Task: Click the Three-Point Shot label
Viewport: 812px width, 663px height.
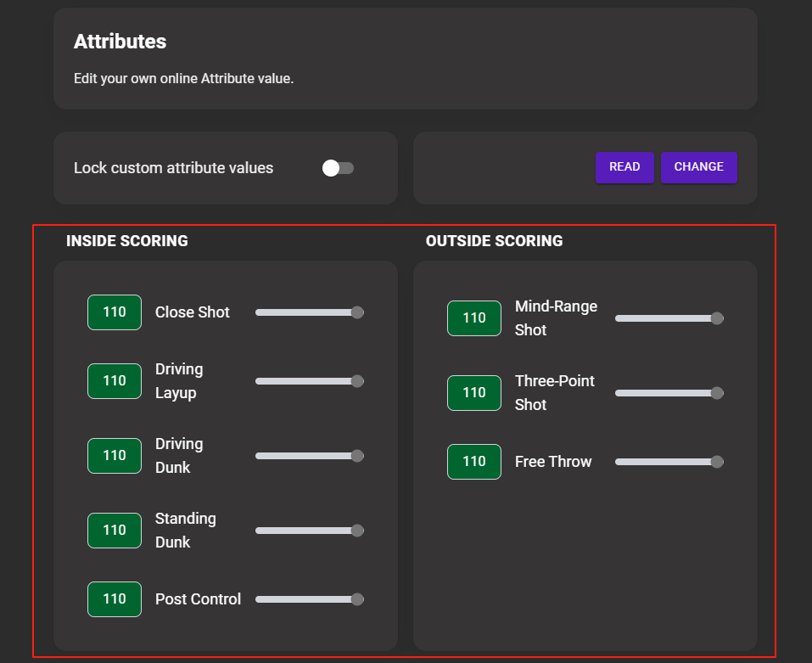Action: pyautogui.click(x=555, y=393)
